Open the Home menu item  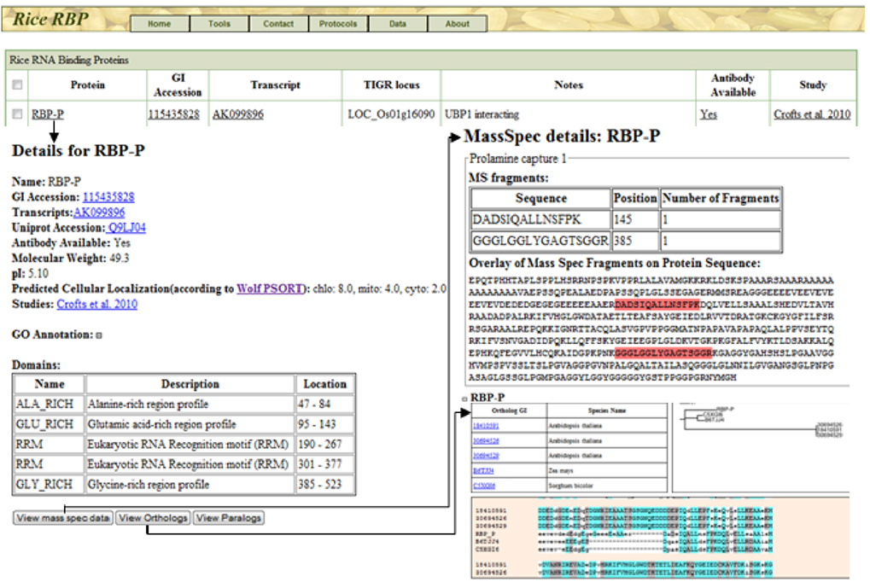[x=160, y=24]
